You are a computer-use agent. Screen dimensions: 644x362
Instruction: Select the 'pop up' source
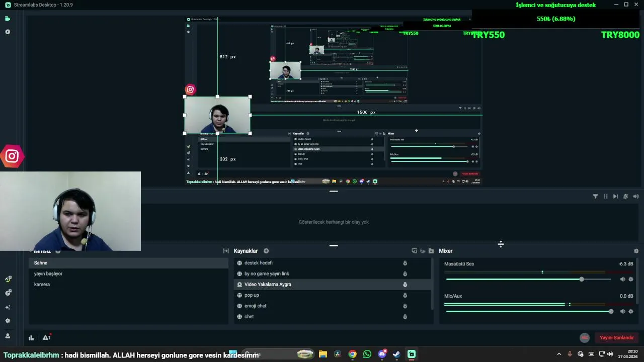(x=332, y=295)
